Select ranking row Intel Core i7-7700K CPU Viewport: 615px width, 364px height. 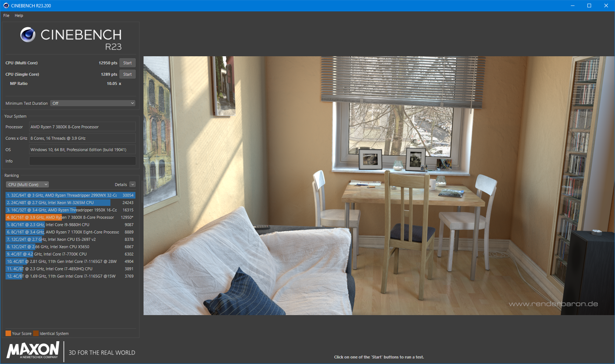coord(70,254)
